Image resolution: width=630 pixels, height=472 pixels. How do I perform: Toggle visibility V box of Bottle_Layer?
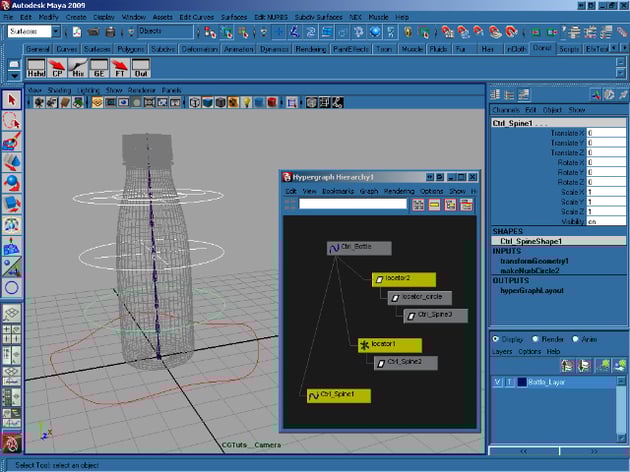tap(498, 382)
